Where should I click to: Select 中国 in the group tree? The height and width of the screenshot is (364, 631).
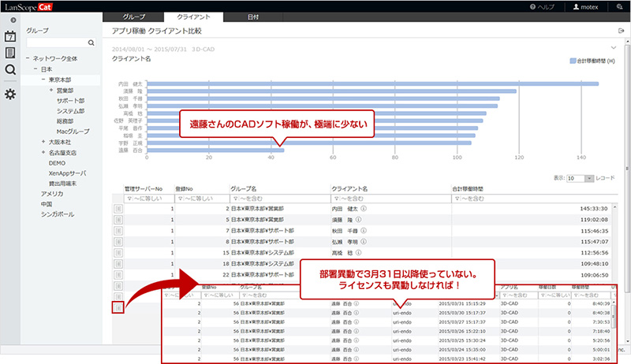point(47,204)
